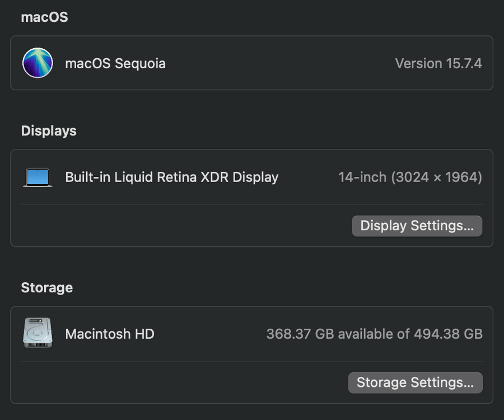Open Storage Settings
This screenshot has width=504, height=420.
pyautogui.click(x=415, y=382)
